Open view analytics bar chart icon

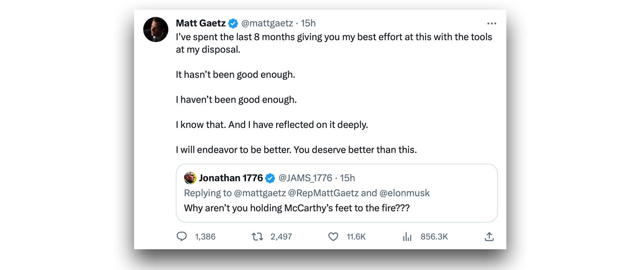(x=407, y=237)
